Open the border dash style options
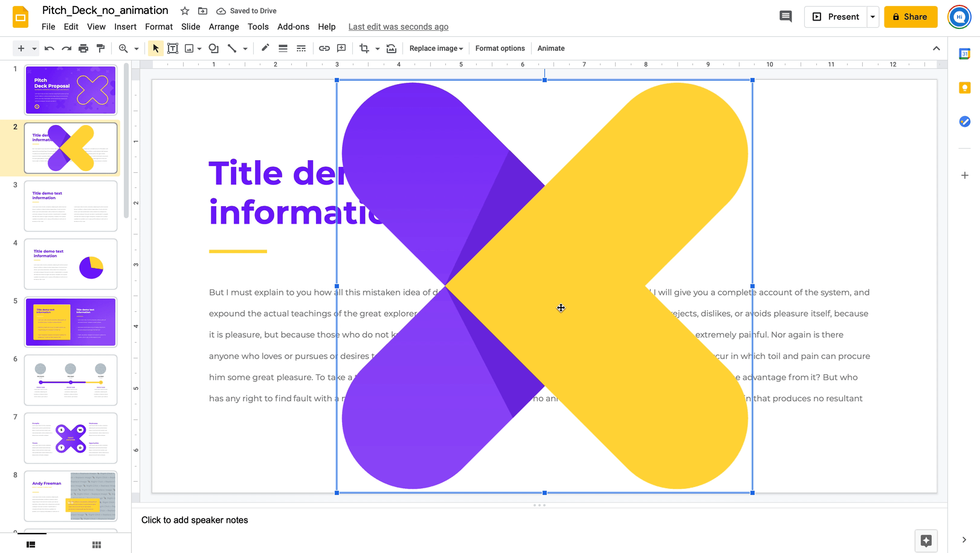 coord(301,48)
